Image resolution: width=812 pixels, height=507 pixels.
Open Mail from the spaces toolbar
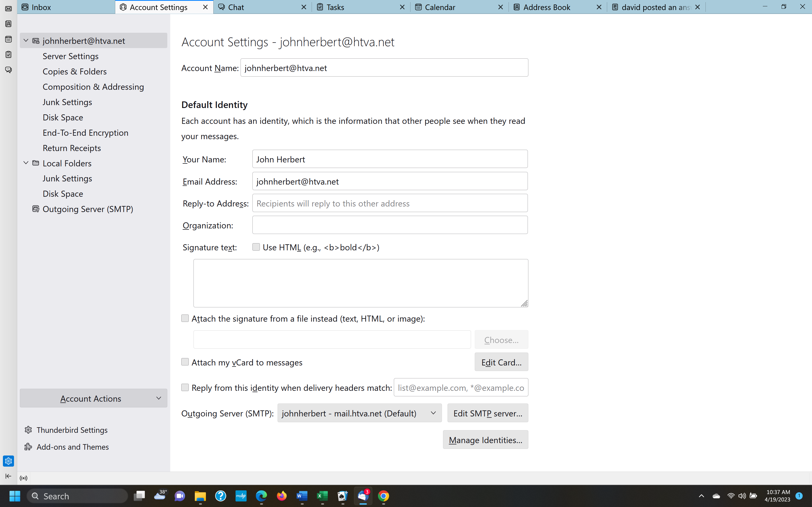(x=8, y=8)
